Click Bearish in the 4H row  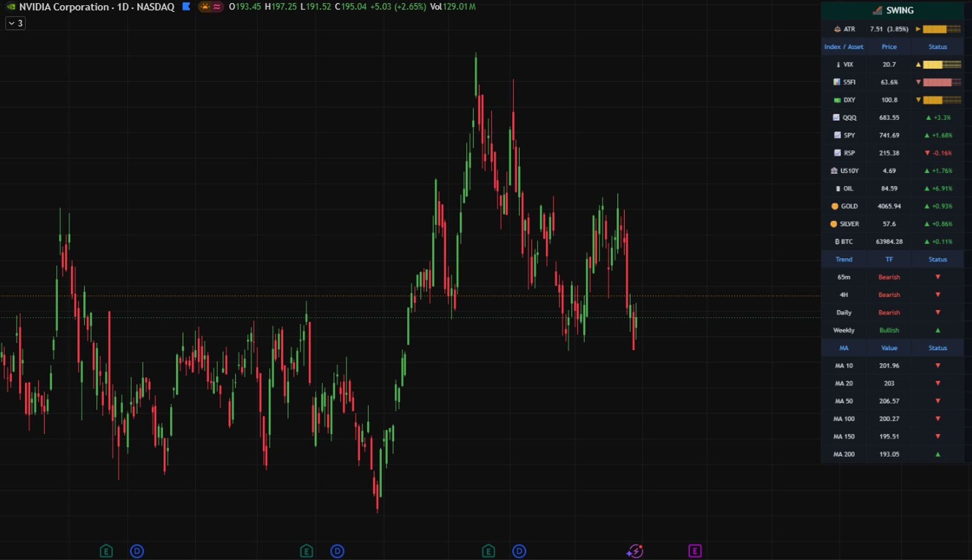[x=889, y=295]
